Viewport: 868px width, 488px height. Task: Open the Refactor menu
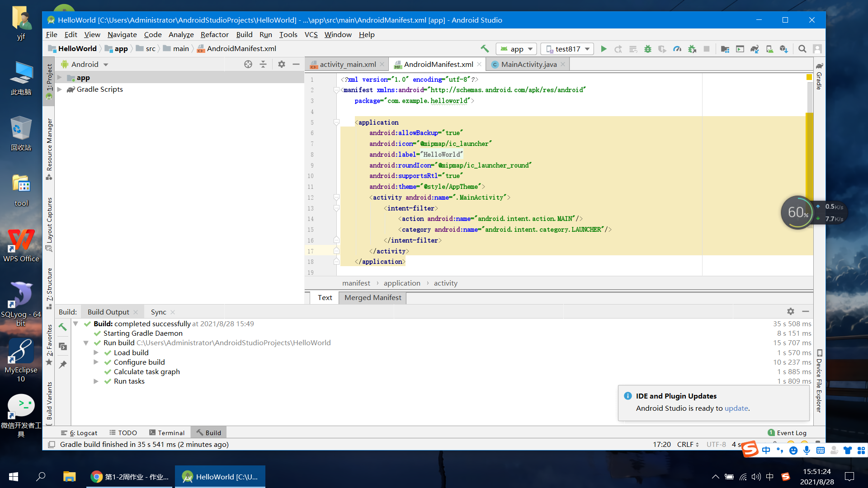(x=214, y=34)
